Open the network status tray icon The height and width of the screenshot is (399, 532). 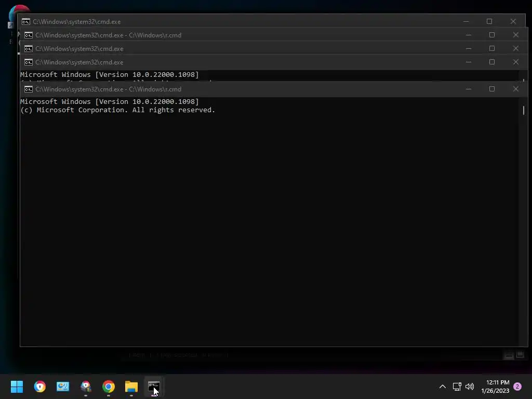click(x=457, y=387)
